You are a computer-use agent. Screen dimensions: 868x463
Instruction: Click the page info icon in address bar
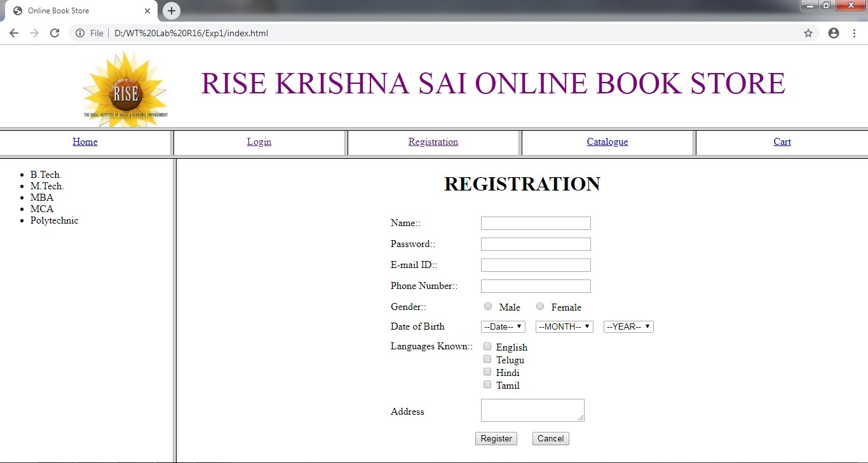79,33
